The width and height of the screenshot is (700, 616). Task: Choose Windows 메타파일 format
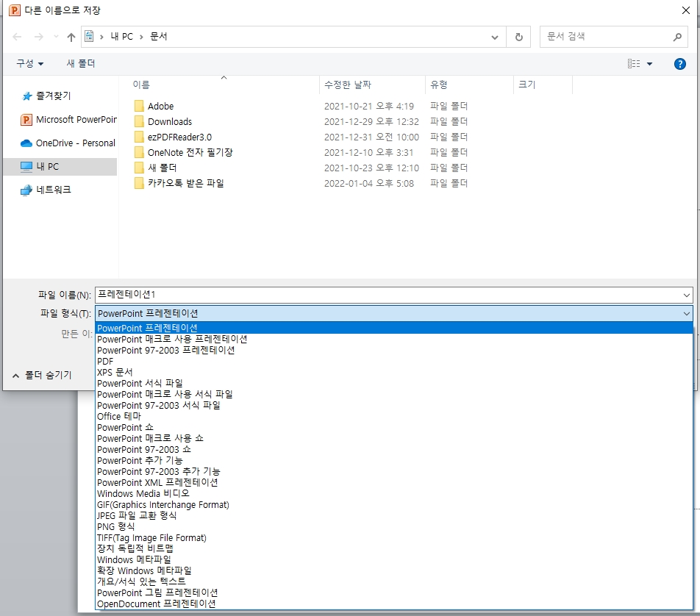[394, 559]
